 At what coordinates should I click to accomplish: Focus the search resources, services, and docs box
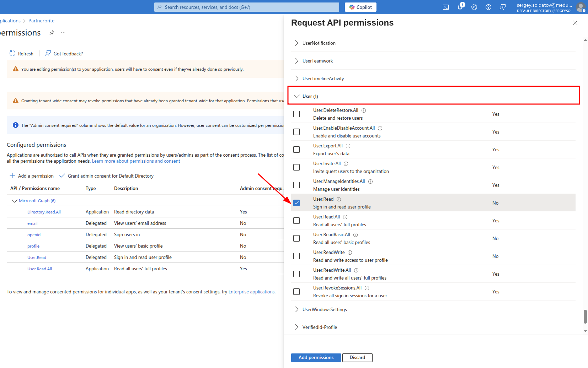[x=247, y=7]
